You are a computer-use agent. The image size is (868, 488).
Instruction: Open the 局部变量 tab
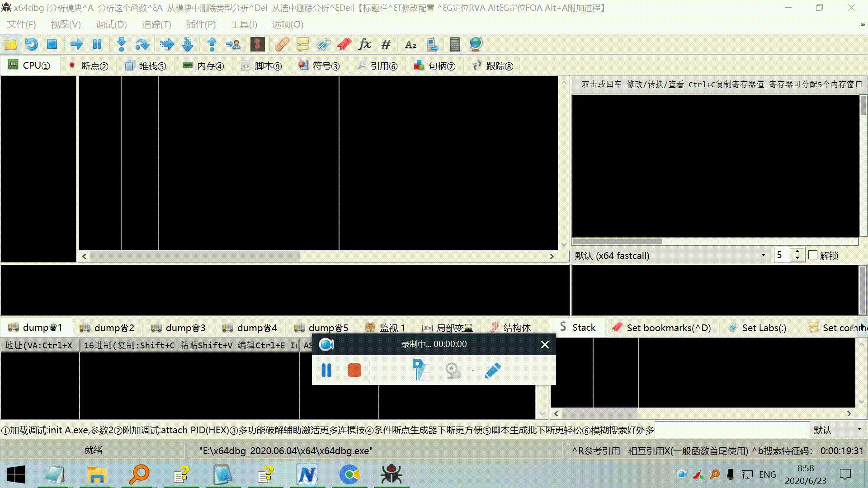coord(448,328)
